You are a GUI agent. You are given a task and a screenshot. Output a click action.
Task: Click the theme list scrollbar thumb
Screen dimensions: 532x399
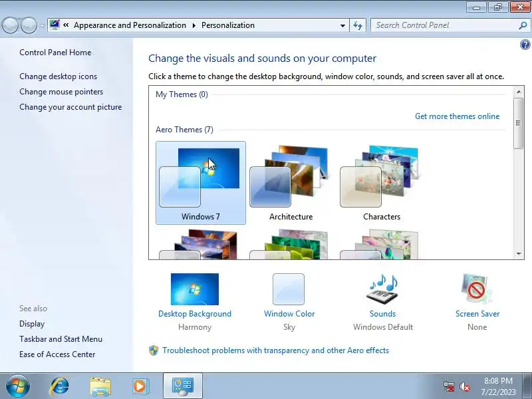(x=519, y=123)
